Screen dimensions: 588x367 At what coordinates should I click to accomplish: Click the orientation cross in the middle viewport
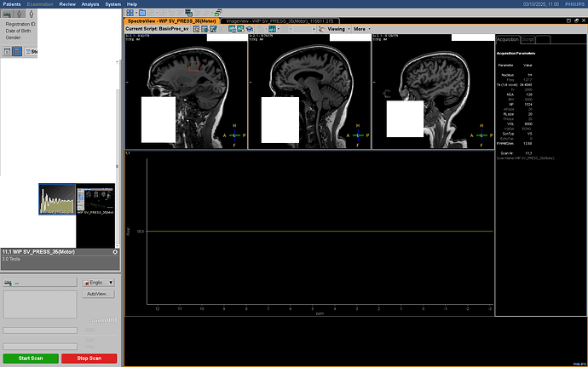coord(358,135)
